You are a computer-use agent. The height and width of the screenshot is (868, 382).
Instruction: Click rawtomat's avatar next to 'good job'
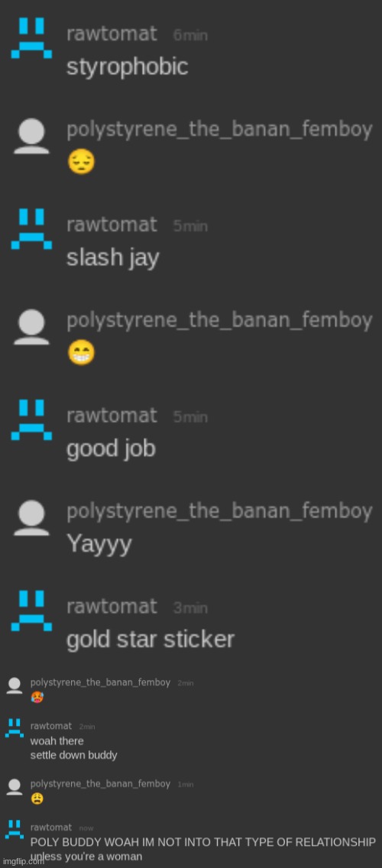31,420
